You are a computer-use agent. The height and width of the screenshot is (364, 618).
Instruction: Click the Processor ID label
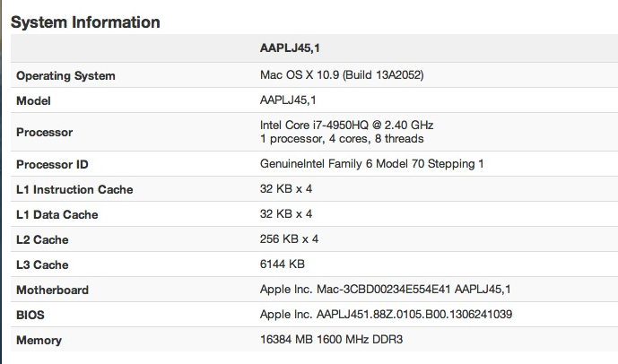point(52,164)
